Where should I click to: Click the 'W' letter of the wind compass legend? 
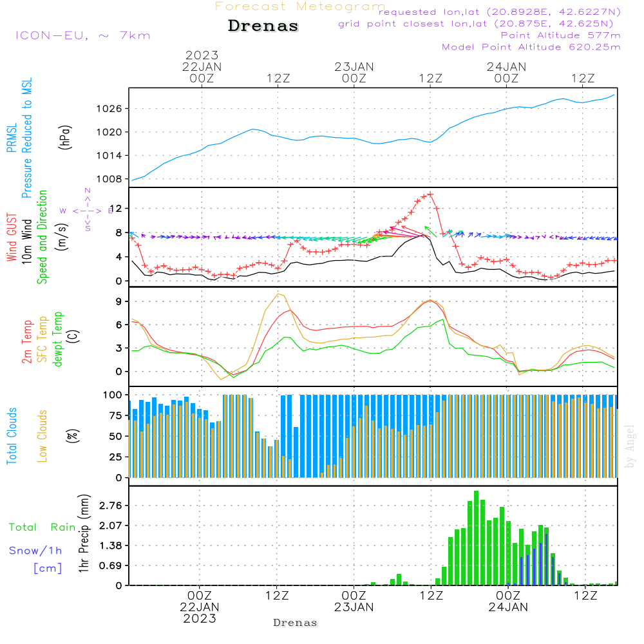pos(63,211)
